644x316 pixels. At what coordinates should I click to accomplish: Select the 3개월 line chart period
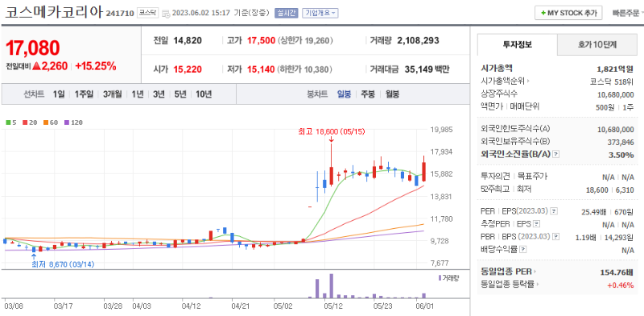click(112, 94)
